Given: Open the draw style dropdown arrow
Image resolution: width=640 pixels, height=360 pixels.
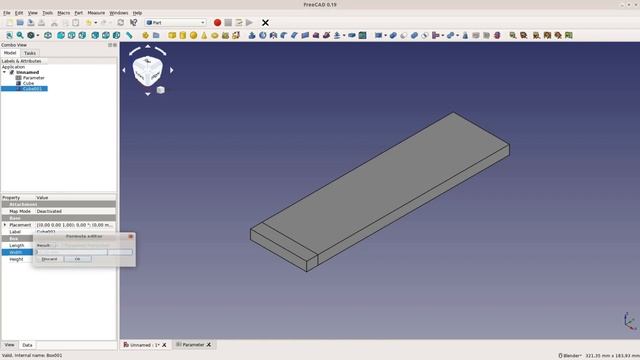Looking at the screenshot, I should click(38, 36).
